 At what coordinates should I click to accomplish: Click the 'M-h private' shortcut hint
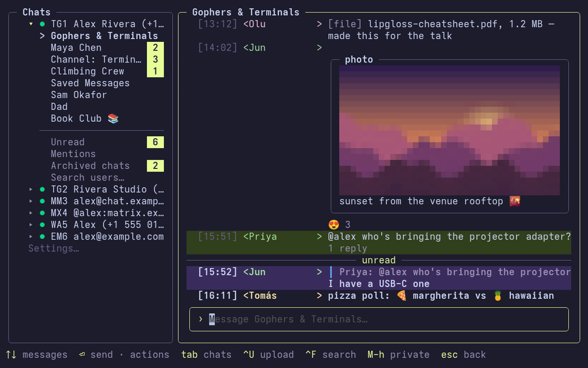click(x=398, y=355)
